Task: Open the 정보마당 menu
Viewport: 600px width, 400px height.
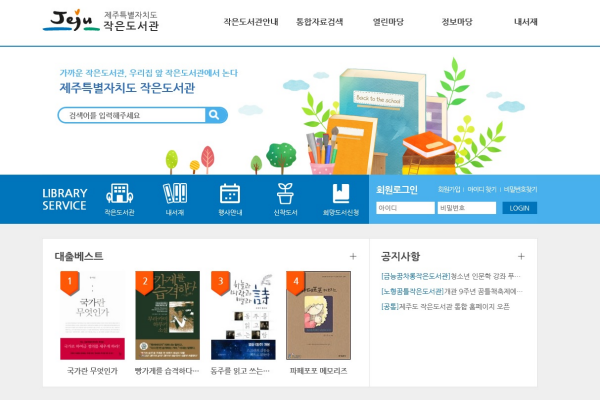Action: (457, 22)
